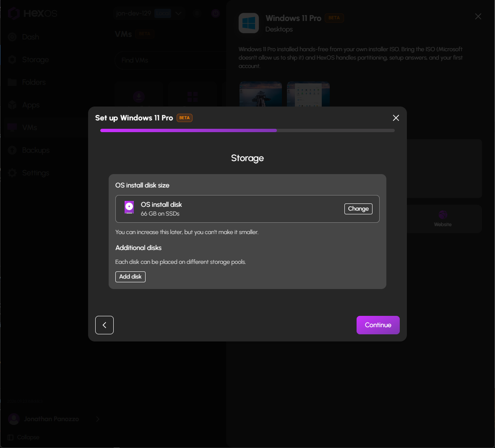Click "You can increase this later" note
This screenshot has height=448, width=495.
coord(187,232)
